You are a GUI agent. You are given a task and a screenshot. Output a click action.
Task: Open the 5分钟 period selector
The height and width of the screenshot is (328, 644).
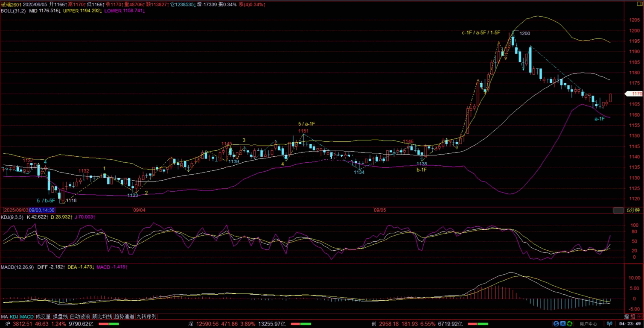pos(633,210)
